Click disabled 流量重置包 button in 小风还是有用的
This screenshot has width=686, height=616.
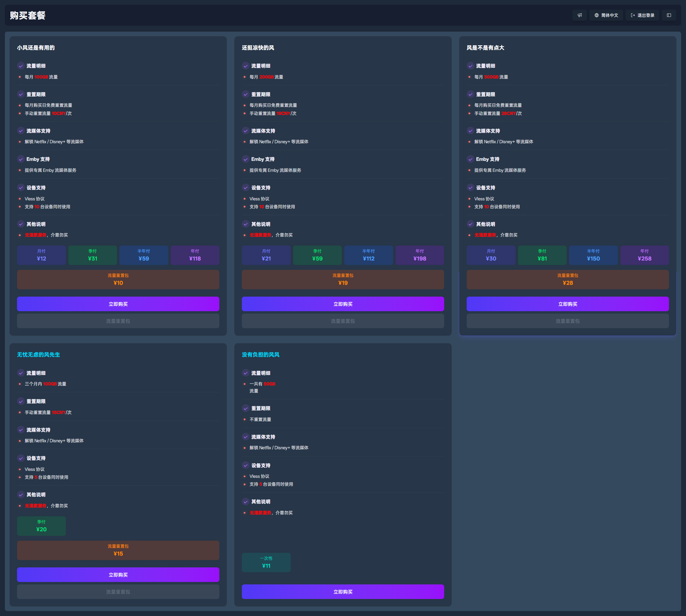tap(118, 321)
